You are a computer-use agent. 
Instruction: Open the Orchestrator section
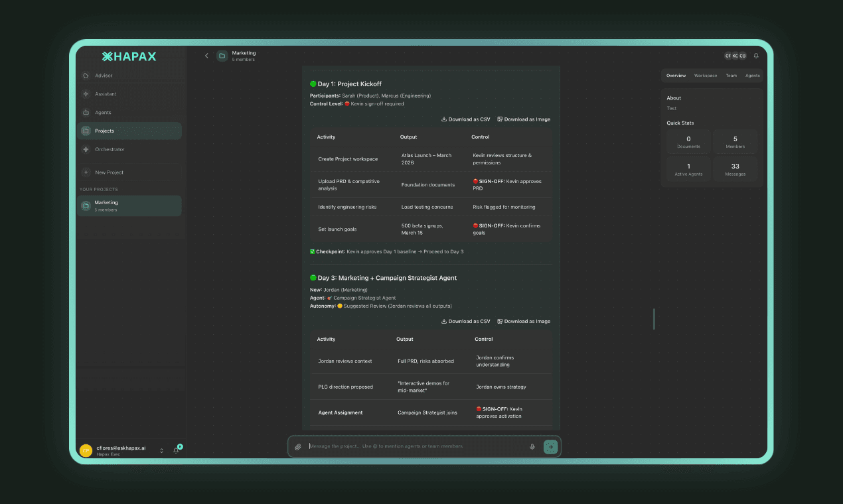pyautogui.click(x=86, y=149)
